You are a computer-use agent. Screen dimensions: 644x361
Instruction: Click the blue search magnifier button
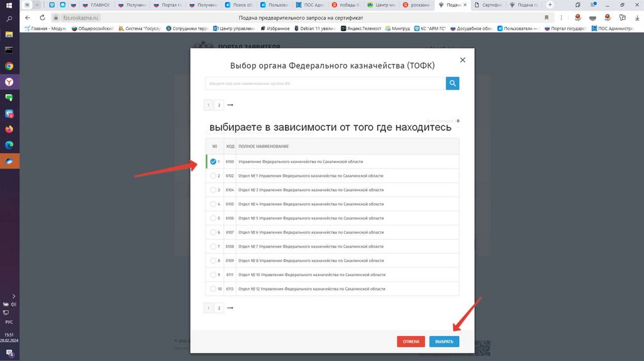452,84
